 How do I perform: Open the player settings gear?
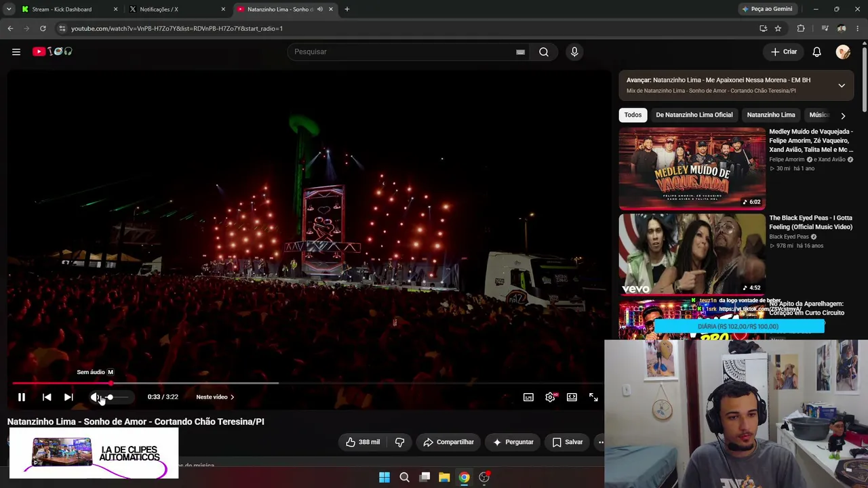point(550,397)
